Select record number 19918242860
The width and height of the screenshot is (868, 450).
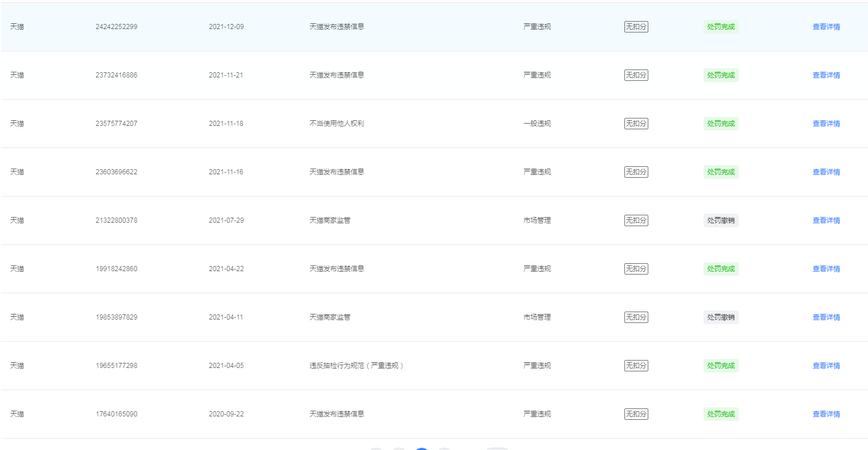[116, 269]
